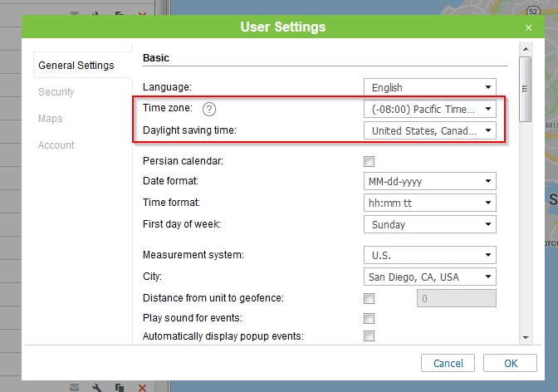Check Automatically display popup events
Image resolution: width=558 pixels, height=392 pixels.
[x=370, y=336]
